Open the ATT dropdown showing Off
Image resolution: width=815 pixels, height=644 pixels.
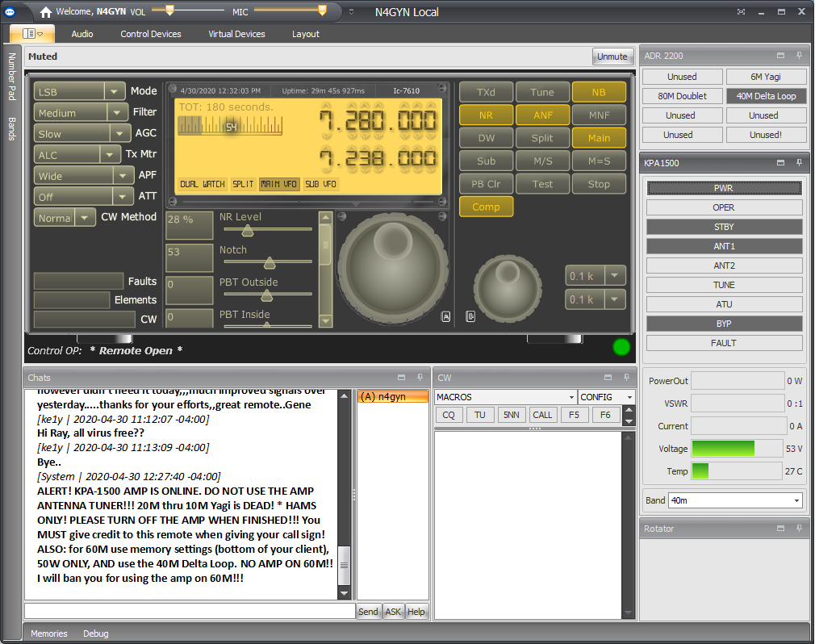point(83,196)
